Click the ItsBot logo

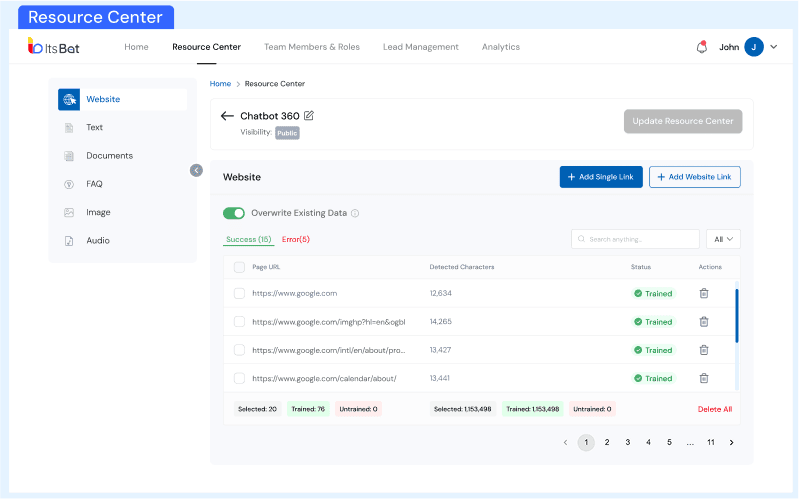[x=54, y=47]
